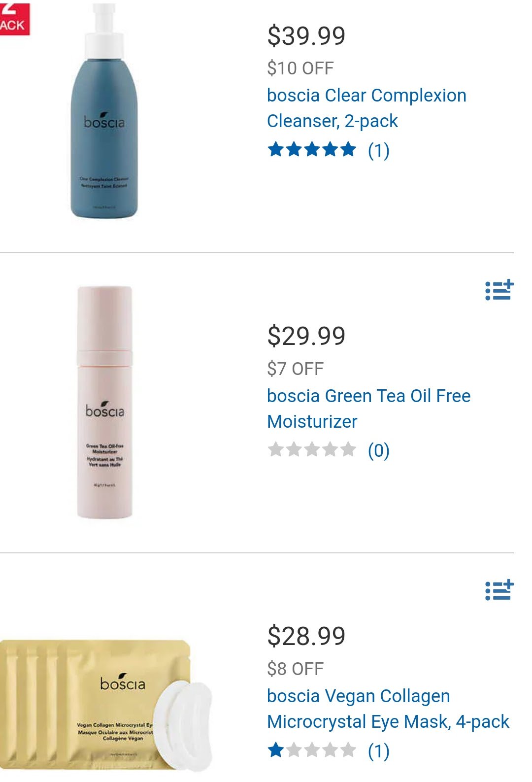
Task: Open boscia Green Tea Oil Free Moisturizer link
Action: [x=368, y=408]
